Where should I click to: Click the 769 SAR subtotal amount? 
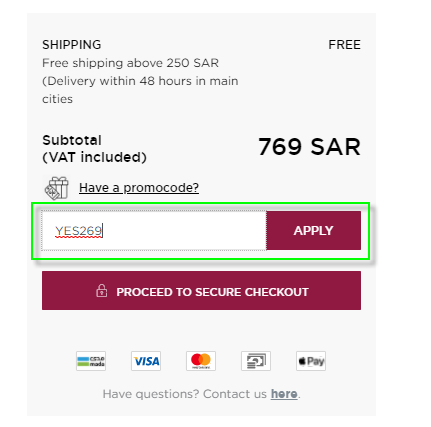310,147
